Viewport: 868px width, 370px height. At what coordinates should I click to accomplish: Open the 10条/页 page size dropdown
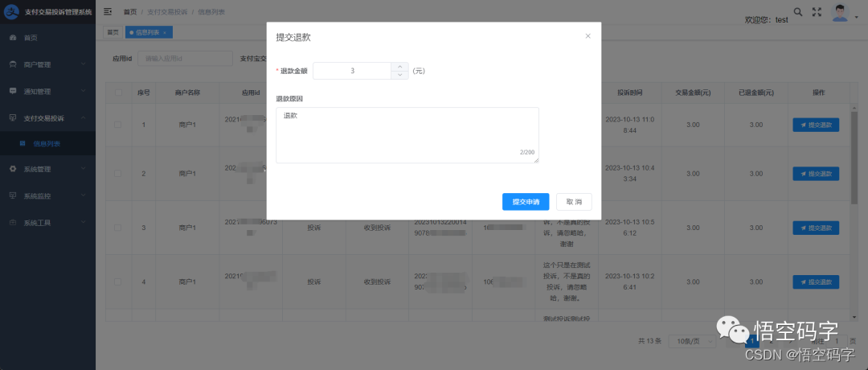point(692,341)
